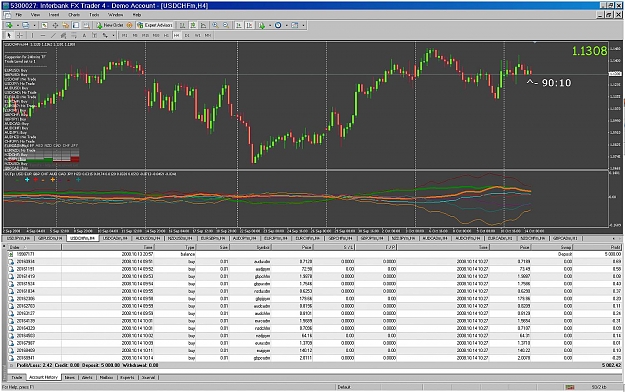Open the Data Window crosshair icon
The width and height of the screenshot is (625, 392).
(55, 25)
